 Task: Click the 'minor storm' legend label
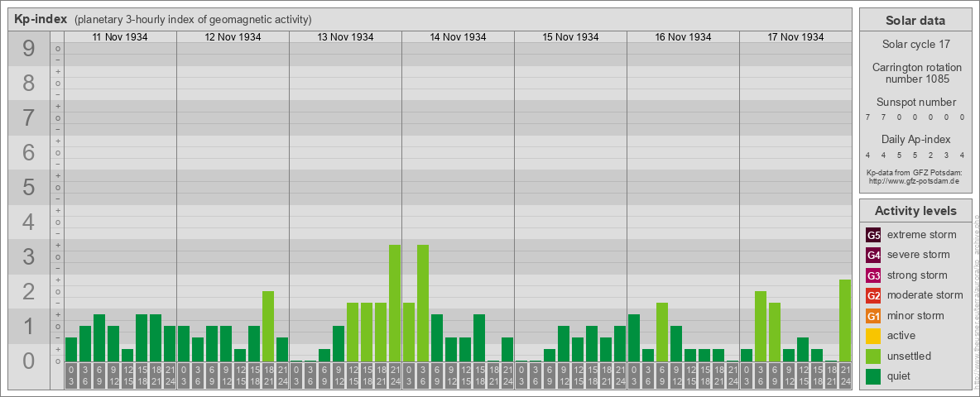[915, 315]
